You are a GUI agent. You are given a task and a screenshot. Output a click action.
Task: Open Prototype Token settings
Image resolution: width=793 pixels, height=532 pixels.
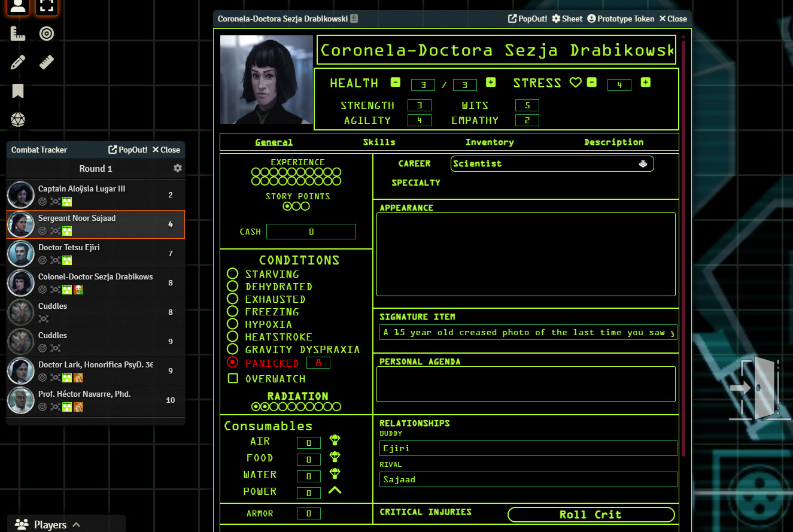click(x=621, y=19)
